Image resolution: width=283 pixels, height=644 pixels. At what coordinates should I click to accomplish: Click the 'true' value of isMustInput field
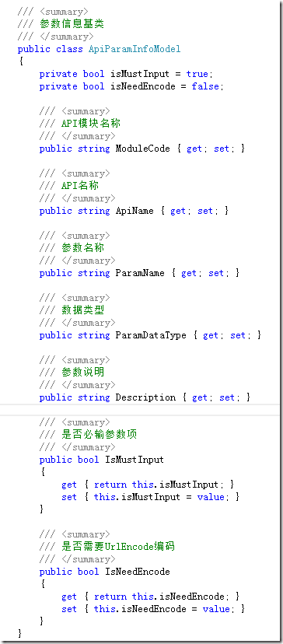[x=197, y=74]
